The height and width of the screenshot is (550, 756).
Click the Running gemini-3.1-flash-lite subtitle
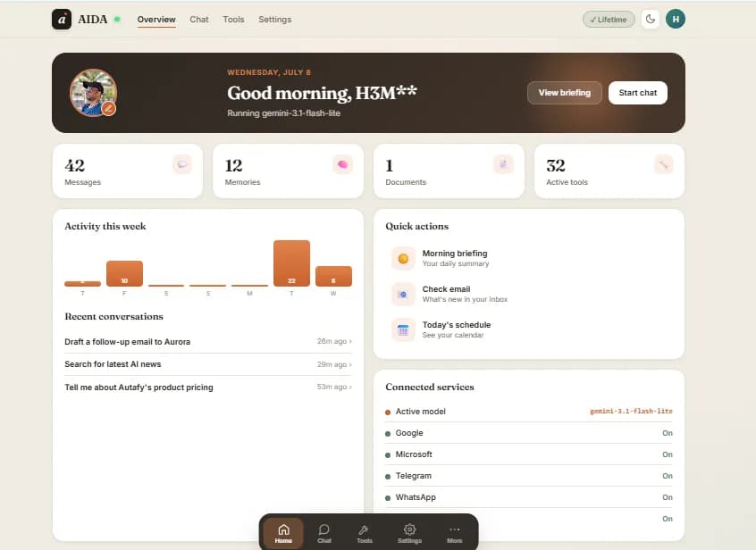(284, 113)
